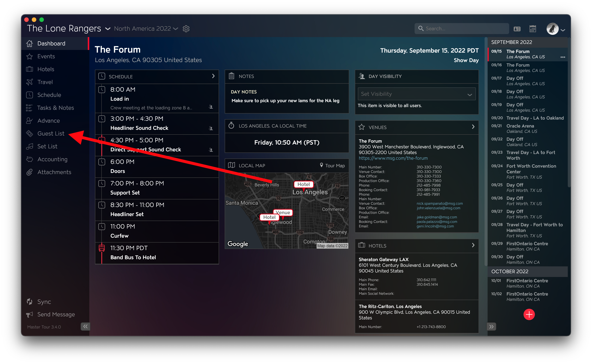Open Accounting in the sidebar

55,159
